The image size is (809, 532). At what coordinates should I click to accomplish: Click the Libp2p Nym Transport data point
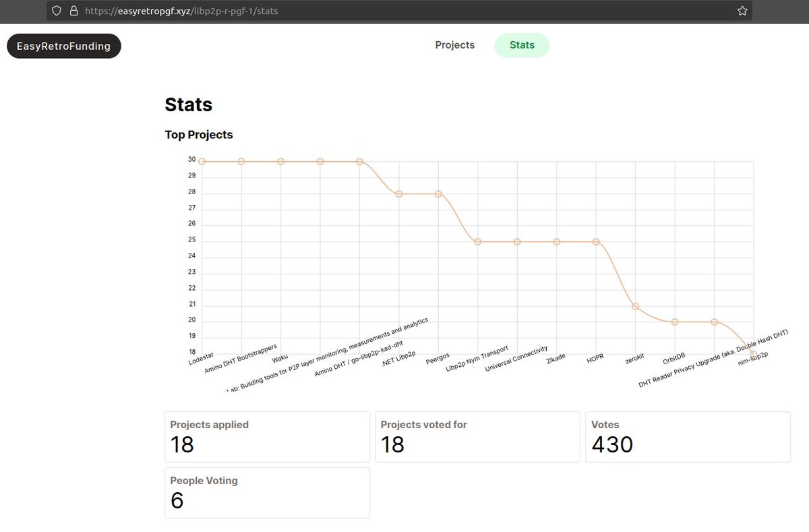click(478, 241)
